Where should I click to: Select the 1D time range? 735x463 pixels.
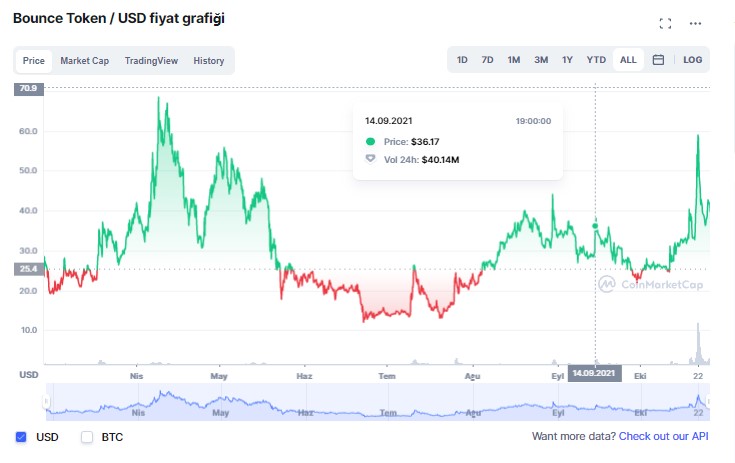point(462,60)
